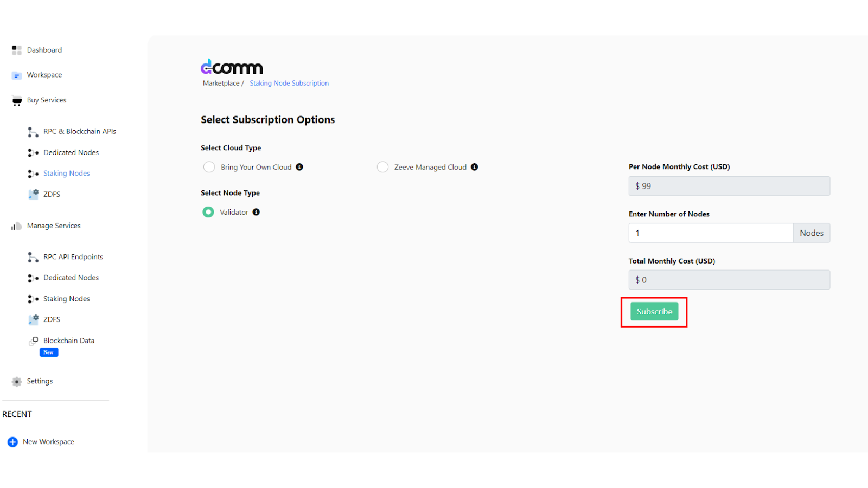Select the RPC & Blockchain APIs icon
868x488 pixels.
pyautogui.click(x=32, y=131)
